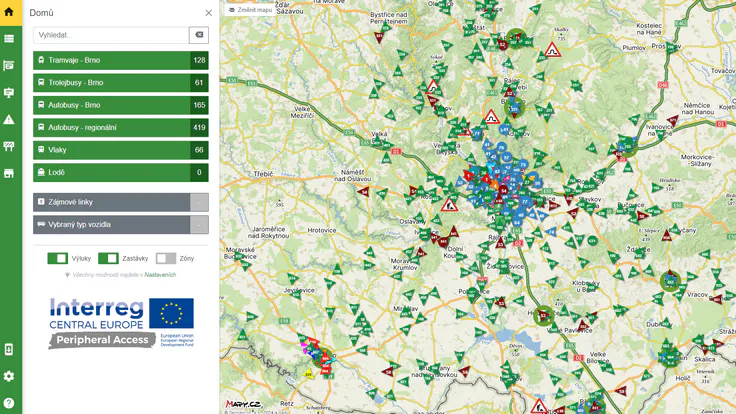Open the help question mark icon
736x414 pixels.
coord(9,403)
